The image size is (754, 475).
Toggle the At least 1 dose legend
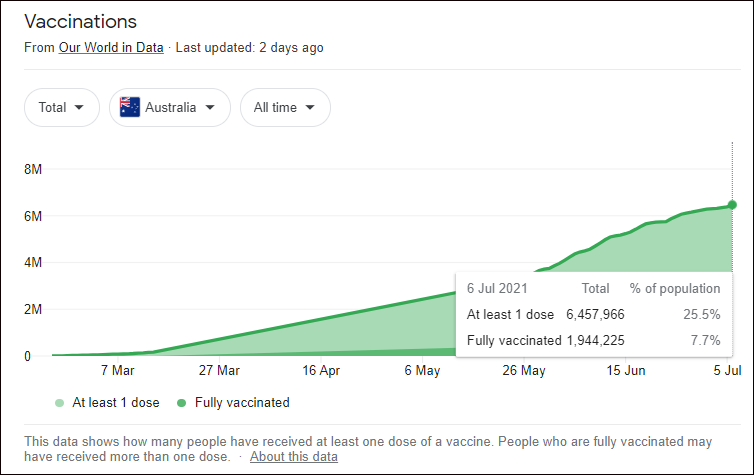point(115,403)
